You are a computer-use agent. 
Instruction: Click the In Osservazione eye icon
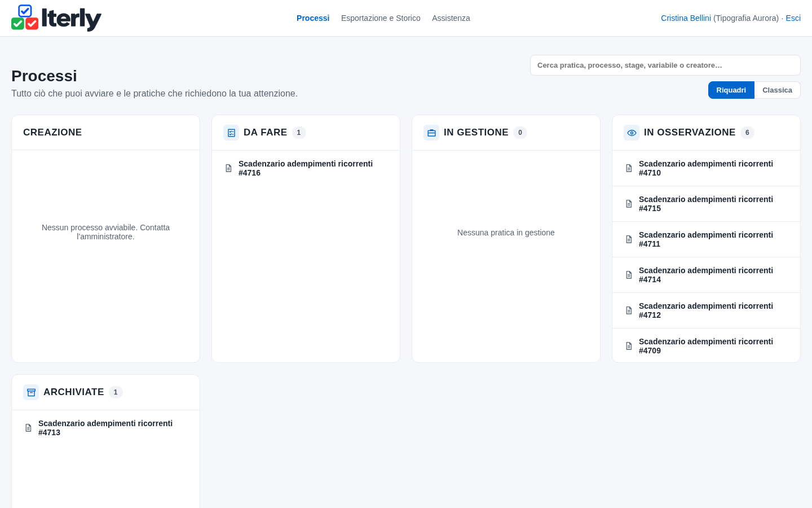click(x=632, y=133)
